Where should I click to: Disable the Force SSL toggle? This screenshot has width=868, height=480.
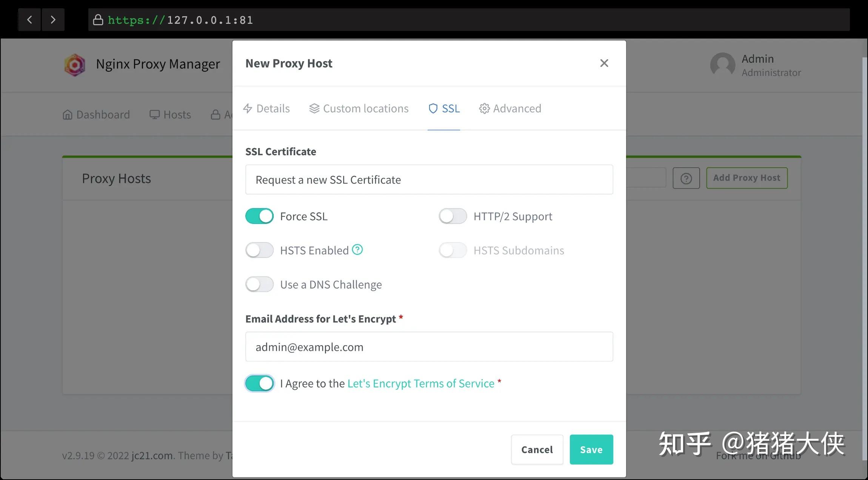[x=259, y=216]
